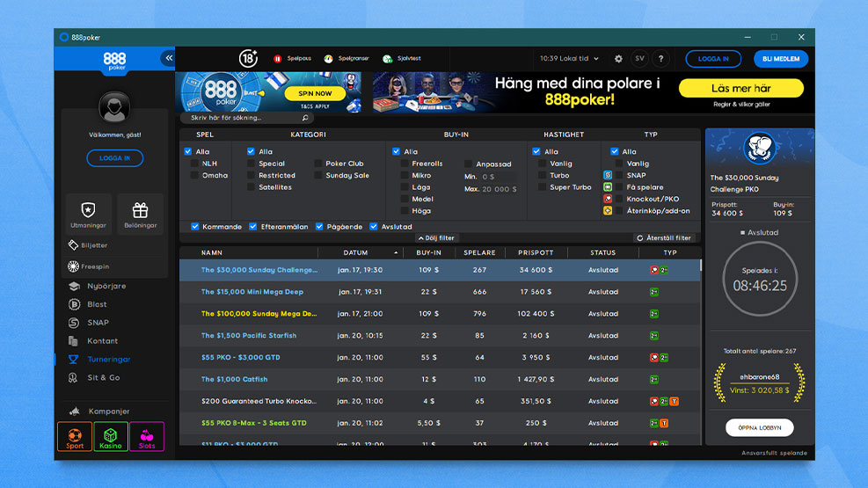The width and height of the screenshot is (868, 488).
Task: Check the Super Turbo speed box
Action: (543, 187)
